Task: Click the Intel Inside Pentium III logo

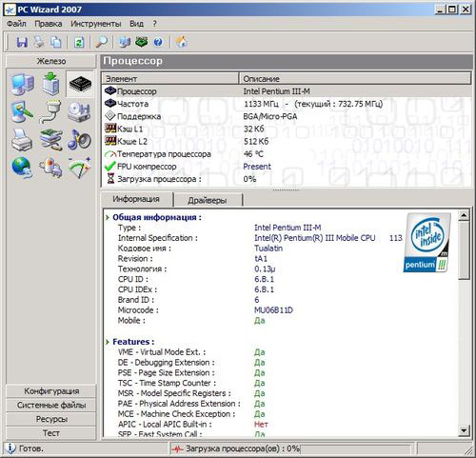Action: 426,243
